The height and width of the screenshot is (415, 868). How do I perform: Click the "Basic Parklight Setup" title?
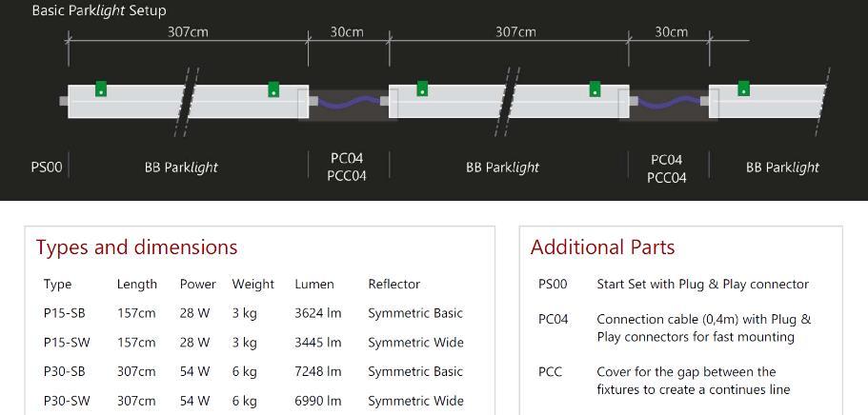pos(98,10)
